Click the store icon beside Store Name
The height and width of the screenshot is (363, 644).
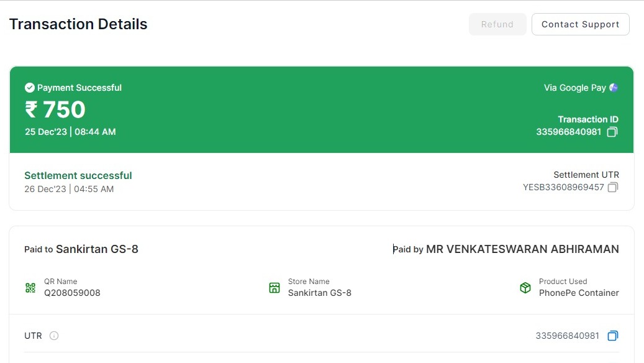click(274, 288)
